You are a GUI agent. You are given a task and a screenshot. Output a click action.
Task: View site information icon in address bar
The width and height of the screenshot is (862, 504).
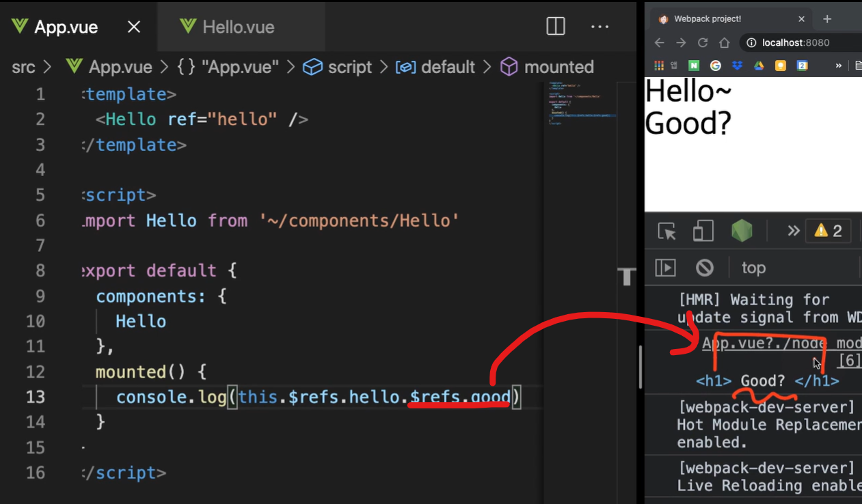pos(751,42)
